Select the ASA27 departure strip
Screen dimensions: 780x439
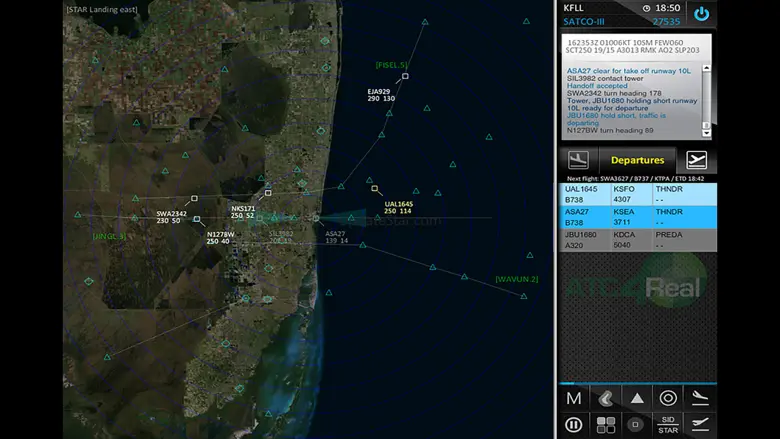click(x=638, y=217)
